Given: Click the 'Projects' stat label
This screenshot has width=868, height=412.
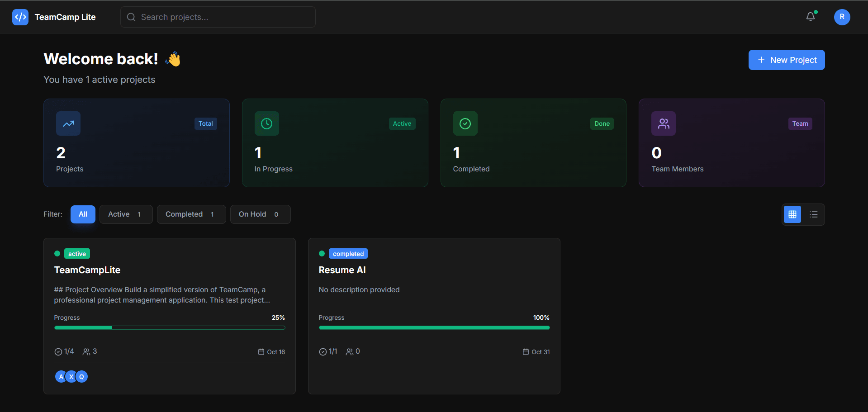Looking at the screenshot, I should coord(70,169).
